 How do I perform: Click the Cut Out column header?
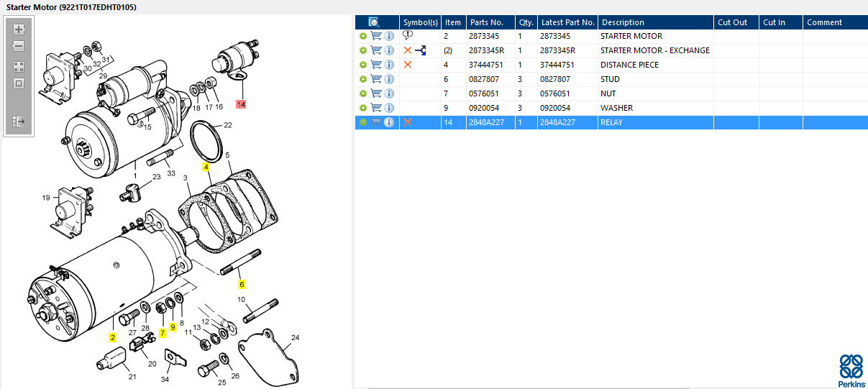736,22
